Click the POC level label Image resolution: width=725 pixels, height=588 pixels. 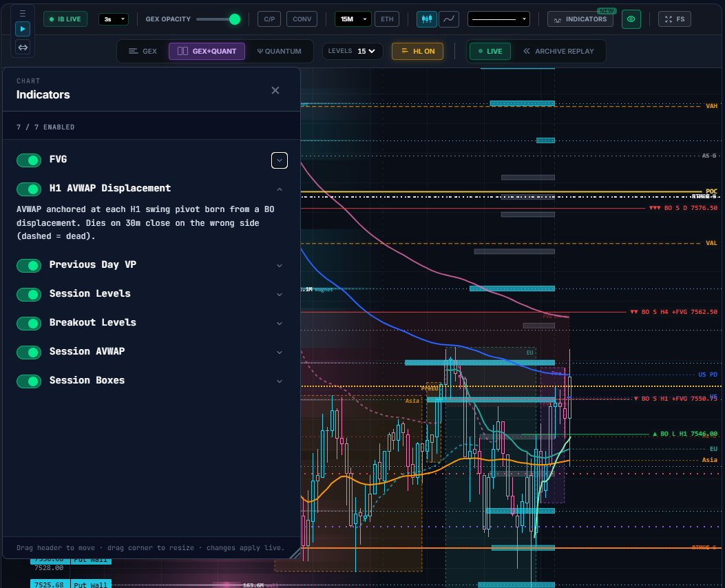tap(711, 191)
